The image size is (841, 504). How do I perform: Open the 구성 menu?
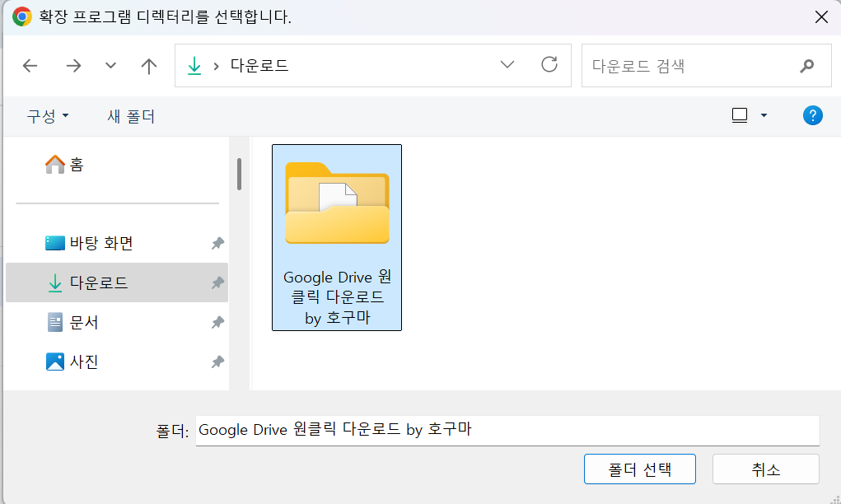click(48, 116)
